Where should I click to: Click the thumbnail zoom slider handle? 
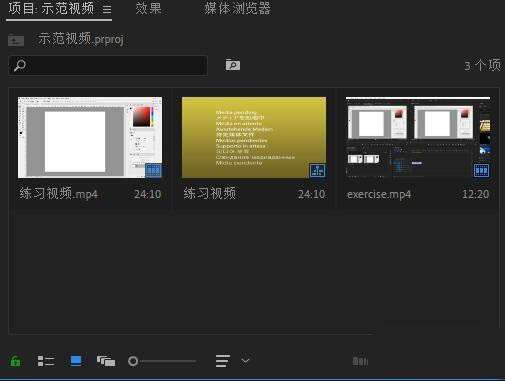[133, 361]
